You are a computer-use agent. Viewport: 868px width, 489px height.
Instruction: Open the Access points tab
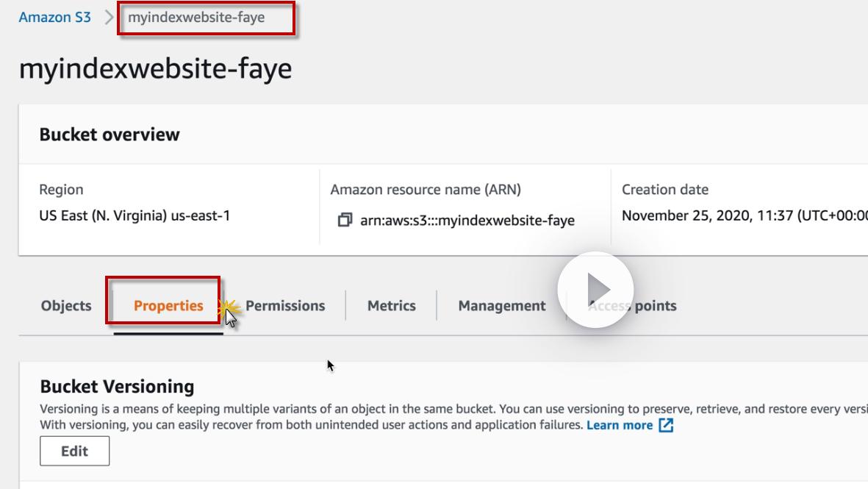point(632,306)
